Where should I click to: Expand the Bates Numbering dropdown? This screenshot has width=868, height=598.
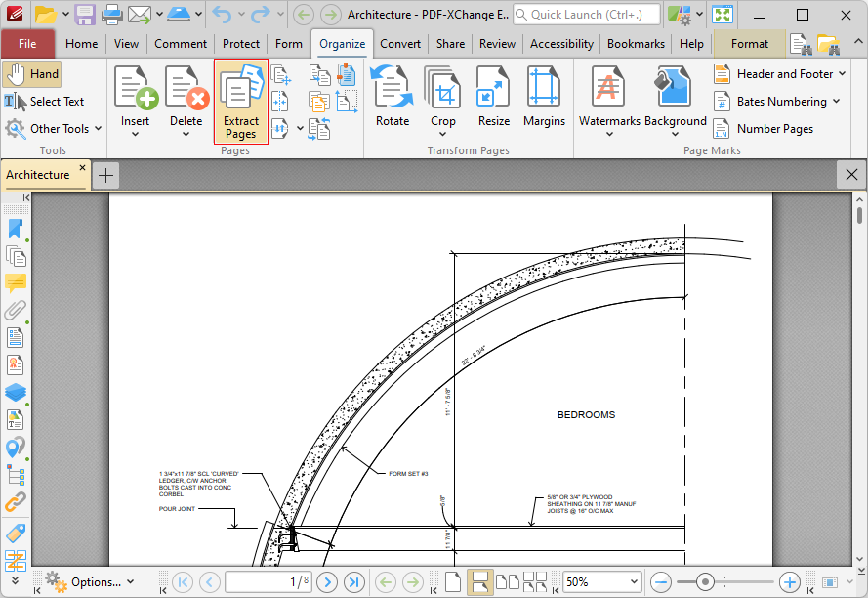836,101
